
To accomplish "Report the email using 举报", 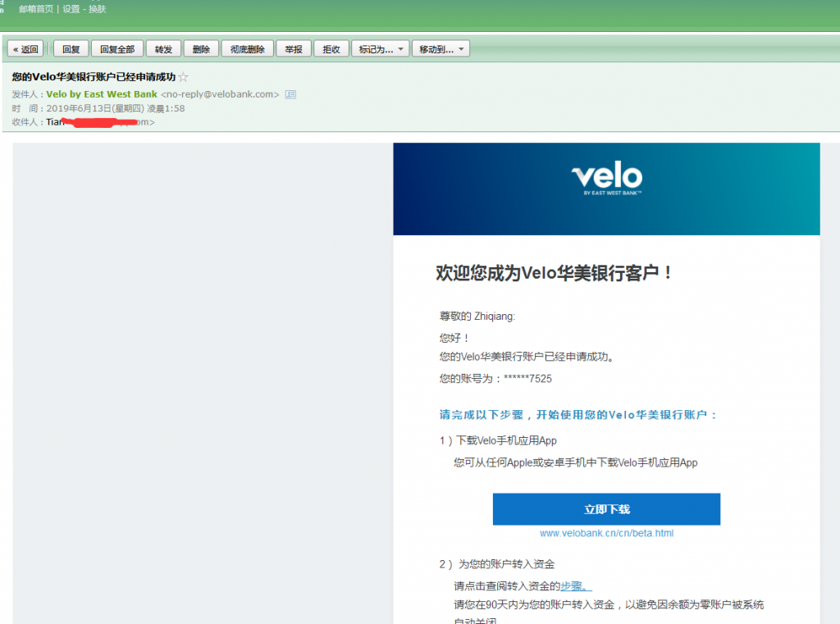I will pos(294,48).
